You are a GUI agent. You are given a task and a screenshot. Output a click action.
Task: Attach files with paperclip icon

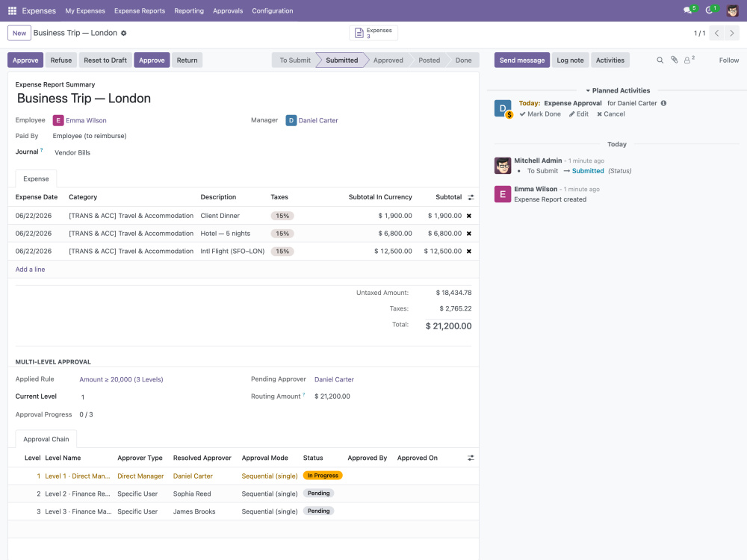[x=674, y=60]
